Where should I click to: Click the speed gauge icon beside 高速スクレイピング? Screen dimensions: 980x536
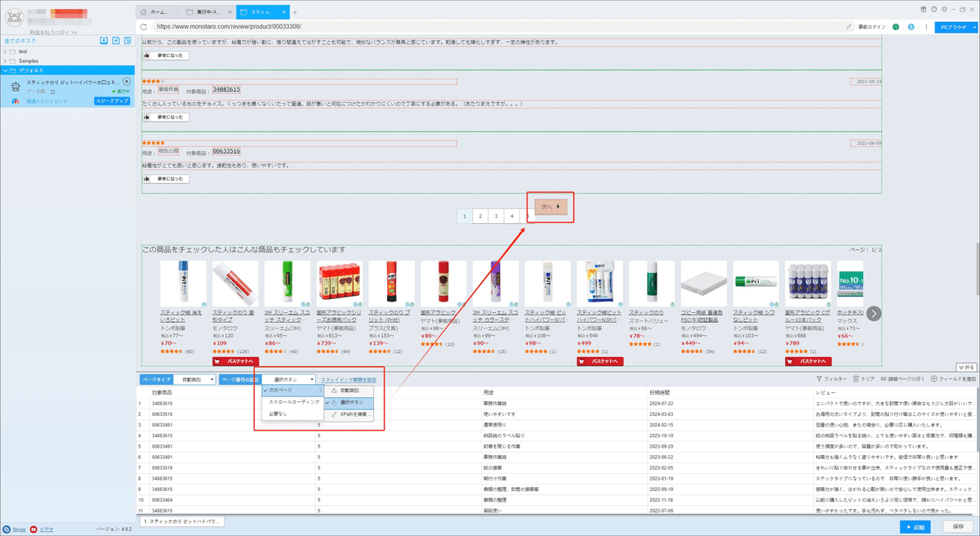pos(16,101)
